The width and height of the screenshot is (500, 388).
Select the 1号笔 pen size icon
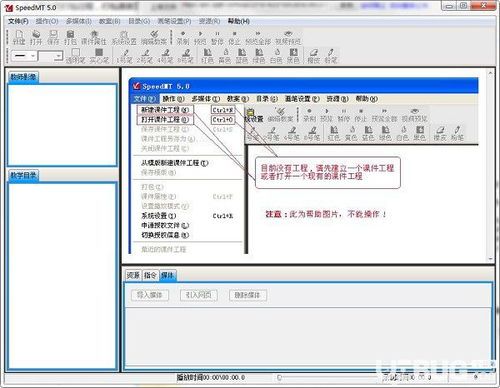tap(124, 56)
